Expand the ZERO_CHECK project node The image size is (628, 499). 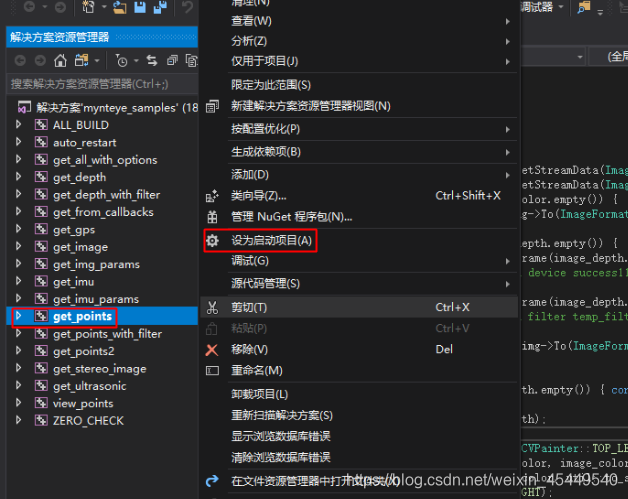[18, 420]
